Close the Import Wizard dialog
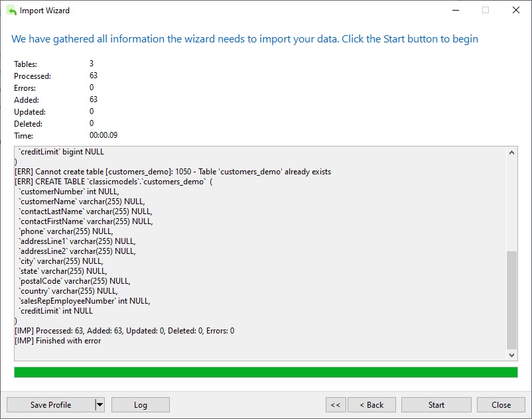 click(501, 405)
